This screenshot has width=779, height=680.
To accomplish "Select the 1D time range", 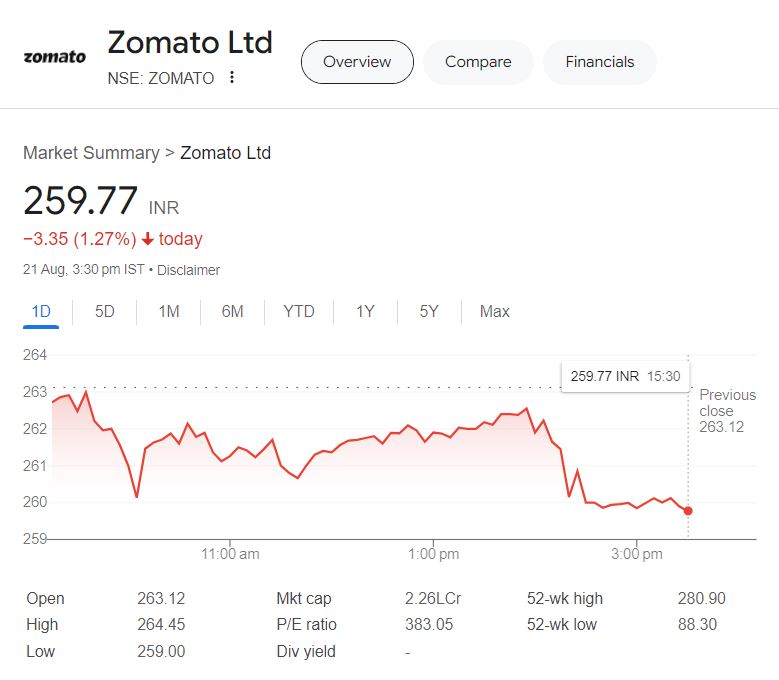I will click(x=41, y=311).
